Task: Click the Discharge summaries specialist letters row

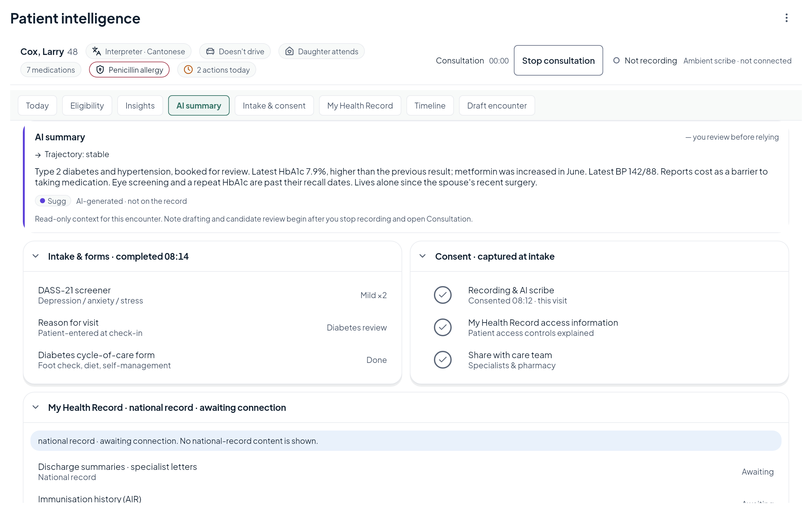Action: tap(406, 471)
